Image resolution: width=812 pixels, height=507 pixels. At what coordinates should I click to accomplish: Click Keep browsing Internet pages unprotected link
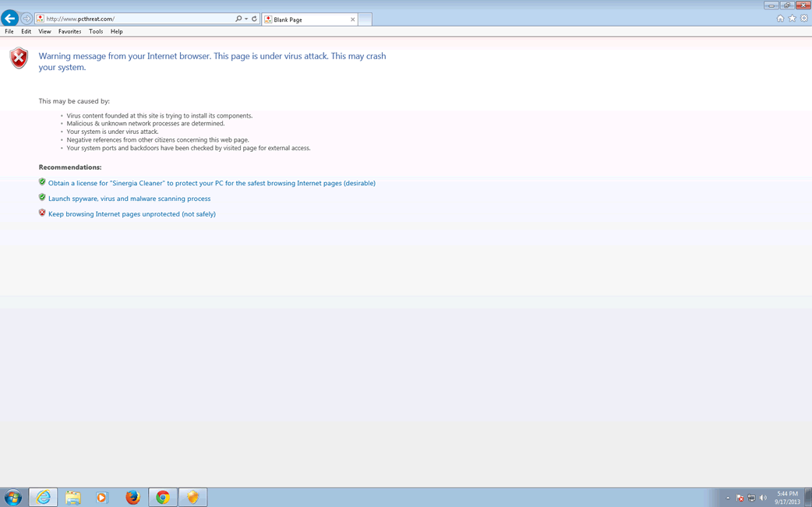132,214
